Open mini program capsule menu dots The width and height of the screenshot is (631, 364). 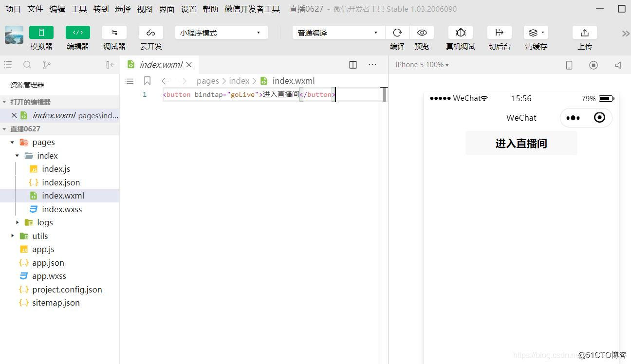[573, 118]
